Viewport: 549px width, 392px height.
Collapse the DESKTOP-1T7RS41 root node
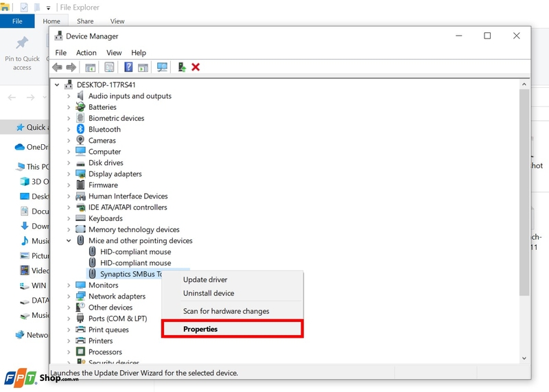pos(57,84)
